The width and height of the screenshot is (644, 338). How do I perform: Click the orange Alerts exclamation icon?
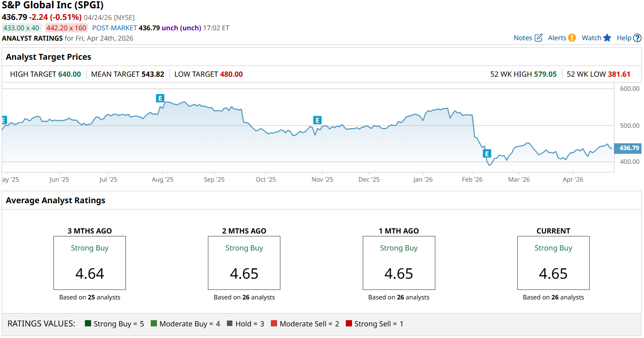pos(572,38)
